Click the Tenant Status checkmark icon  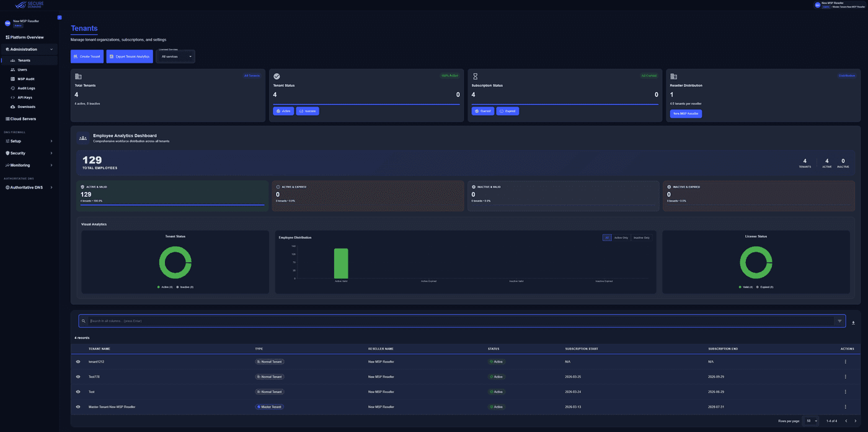pos(277,76)
